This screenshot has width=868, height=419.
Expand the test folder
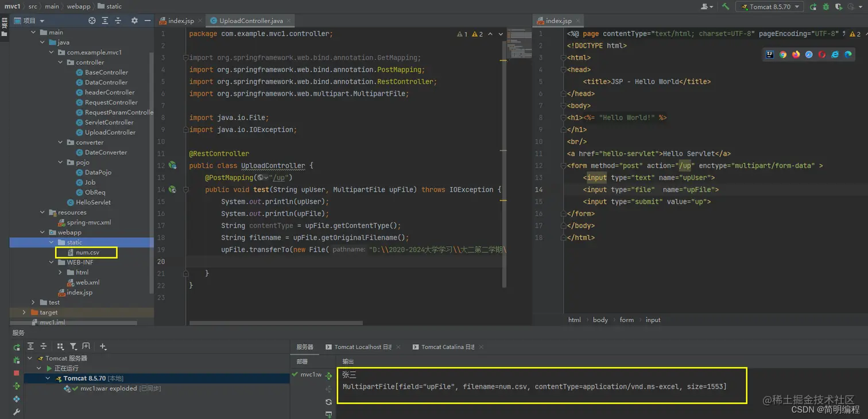(x=33, y=302)
